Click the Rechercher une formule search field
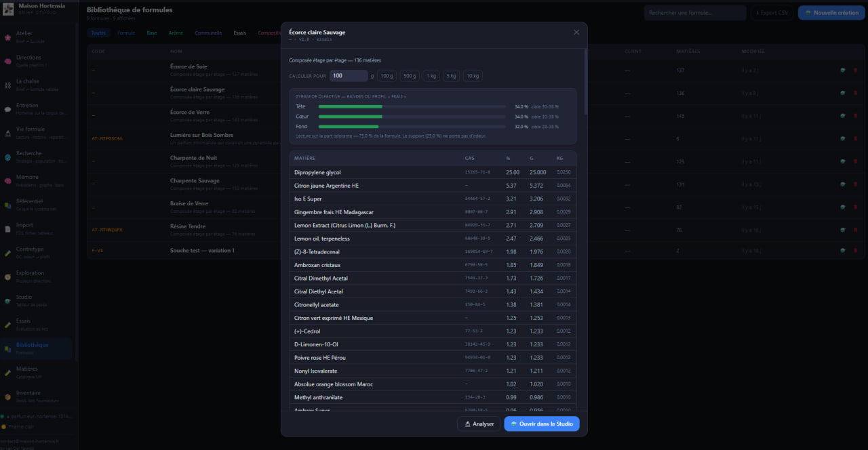The height and width of the screenshot is (450, 868). [x=695, y=13]
